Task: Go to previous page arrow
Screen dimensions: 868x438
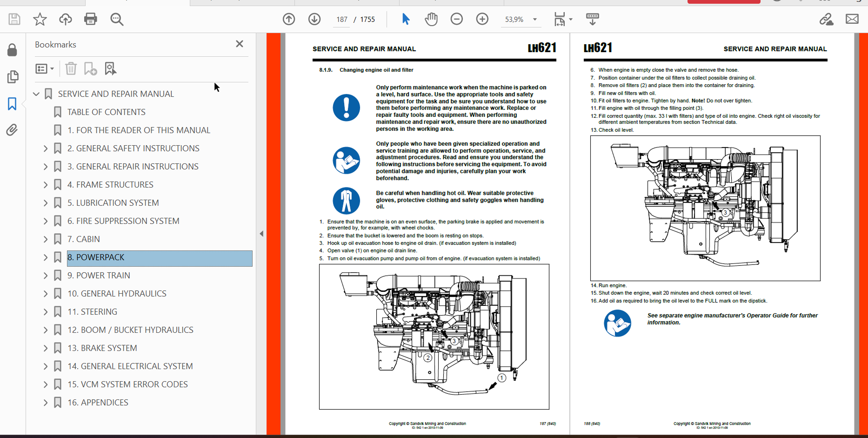Action: (x=289, y=19)
